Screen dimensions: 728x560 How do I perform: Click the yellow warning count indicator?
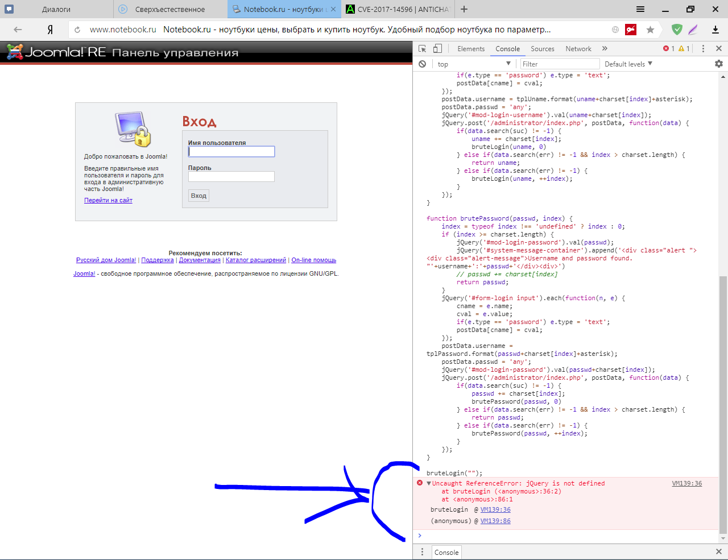[x=684, y=49]
